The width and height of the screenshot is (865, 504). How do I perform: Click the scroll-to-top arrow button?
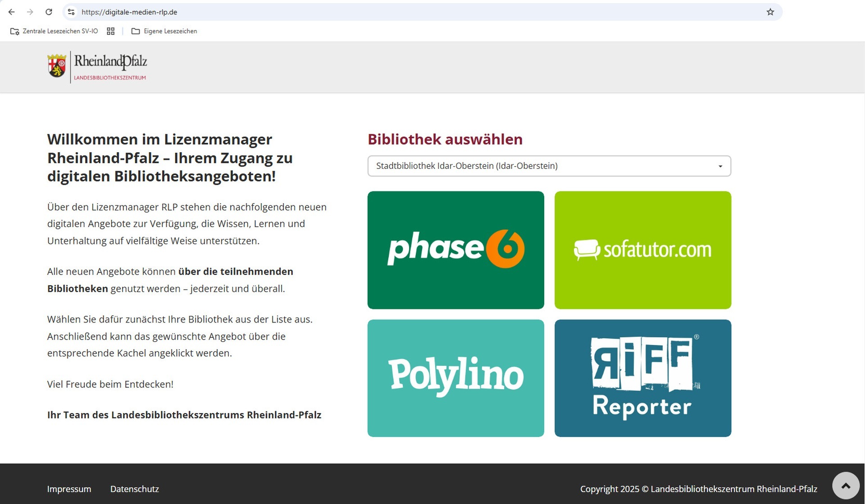click(x=845, y=485)
